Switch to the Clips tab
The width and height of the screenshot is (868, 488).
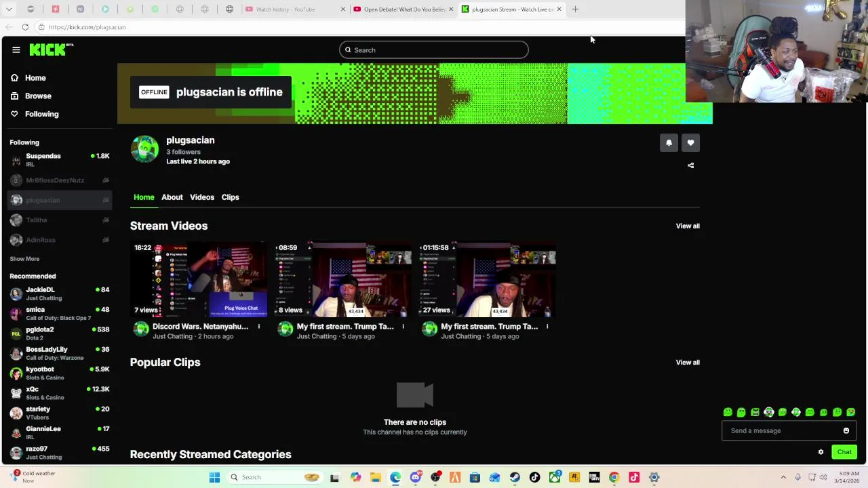click(x=230, y=197)
